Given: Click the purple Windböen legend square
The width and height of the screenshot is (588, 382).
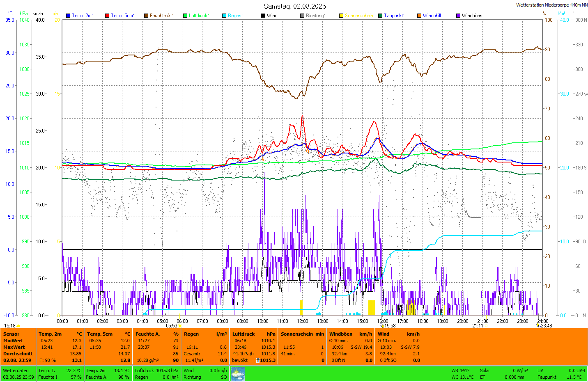Looking at the screenshot, I should [x=458, y=16].
